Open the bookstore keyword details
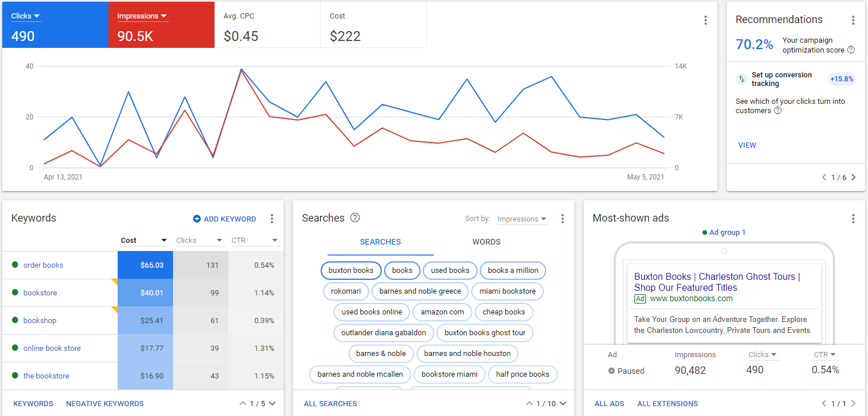 point(40,293)
